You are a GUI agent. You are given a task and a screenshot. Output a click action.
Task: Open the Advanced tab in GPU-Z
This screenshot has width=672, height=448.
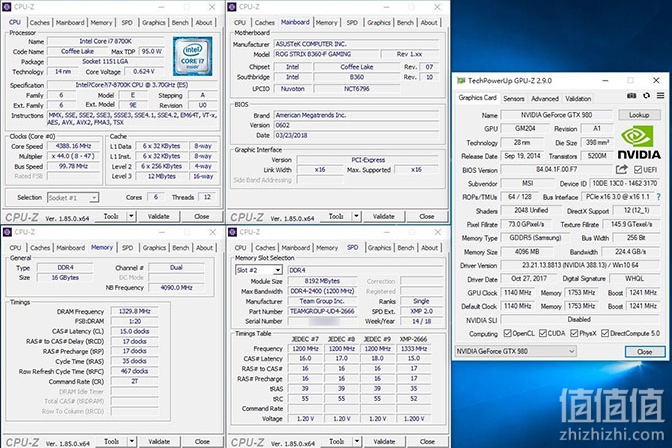click(545, 99)
